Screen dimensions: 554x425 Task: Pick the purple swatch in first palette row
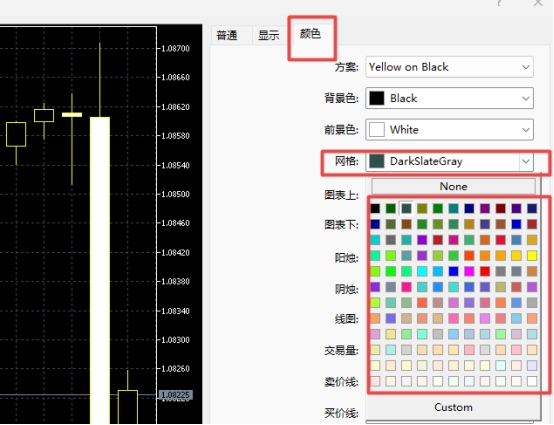tap(485, 208)
